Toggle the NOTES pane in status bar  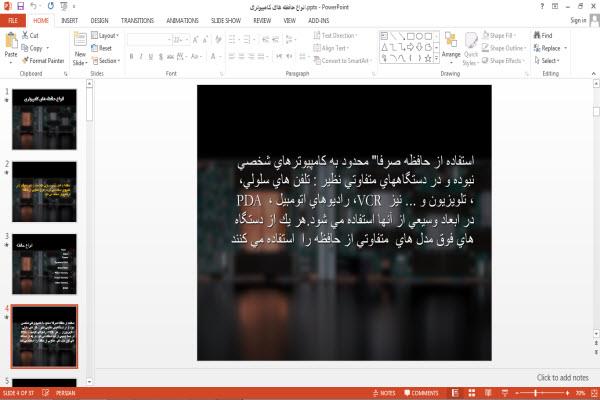tap(384, 393)
